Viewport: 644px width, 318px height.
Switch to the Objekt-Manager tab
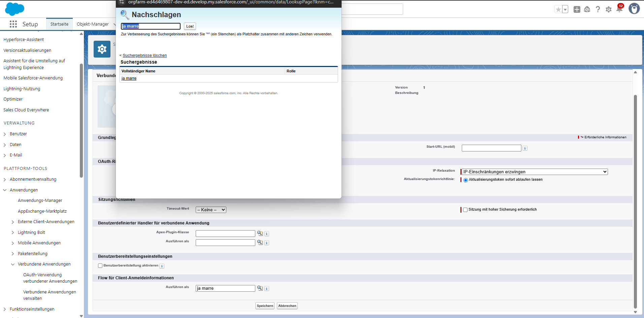tap(93, 24)
